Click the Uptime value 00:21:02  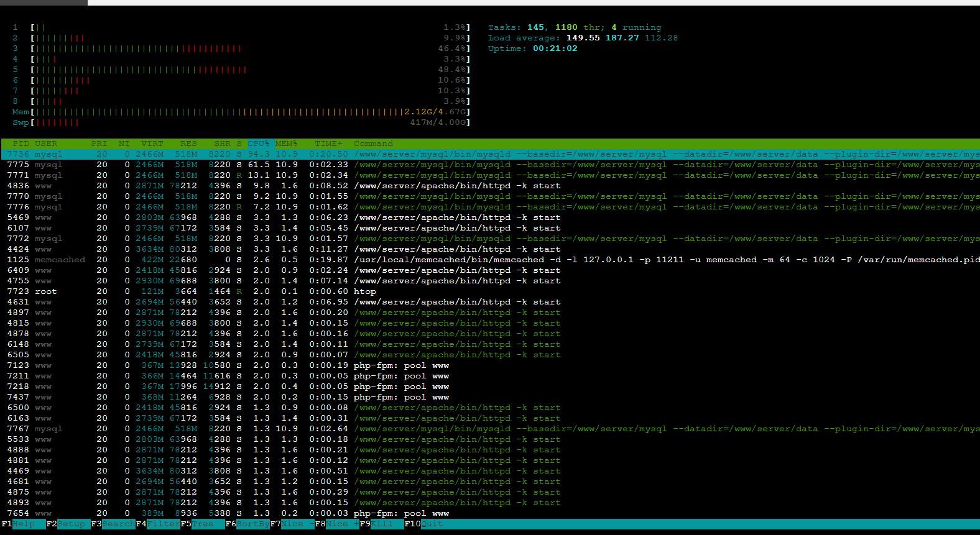pos(555,48)
